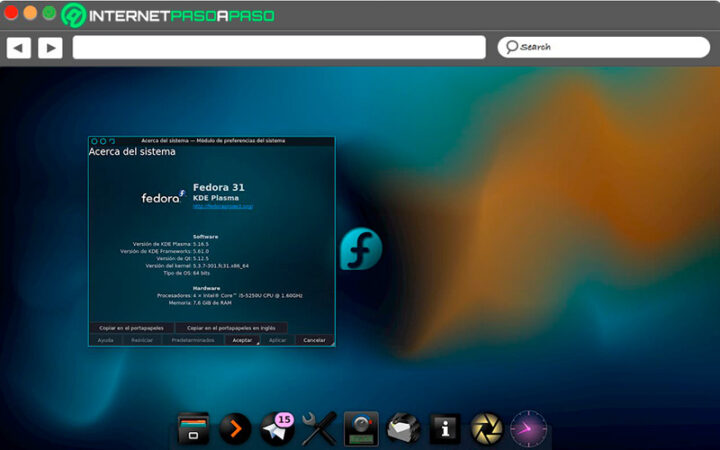Click the Reiniciar button
The width and height of the screenshot is (720, 450).
(142, 340)
